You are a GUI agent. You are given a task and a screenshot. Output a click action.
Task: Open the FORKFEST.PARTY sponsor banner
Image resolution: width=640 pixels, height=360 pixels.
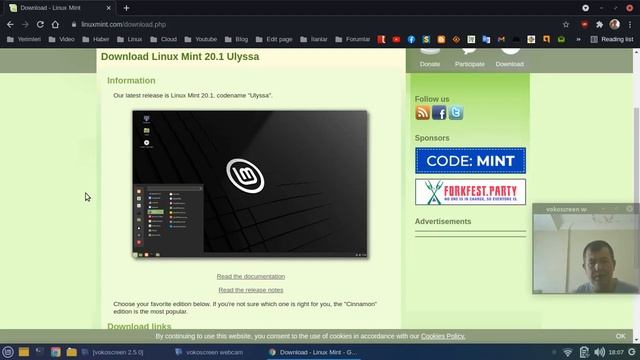470,192
